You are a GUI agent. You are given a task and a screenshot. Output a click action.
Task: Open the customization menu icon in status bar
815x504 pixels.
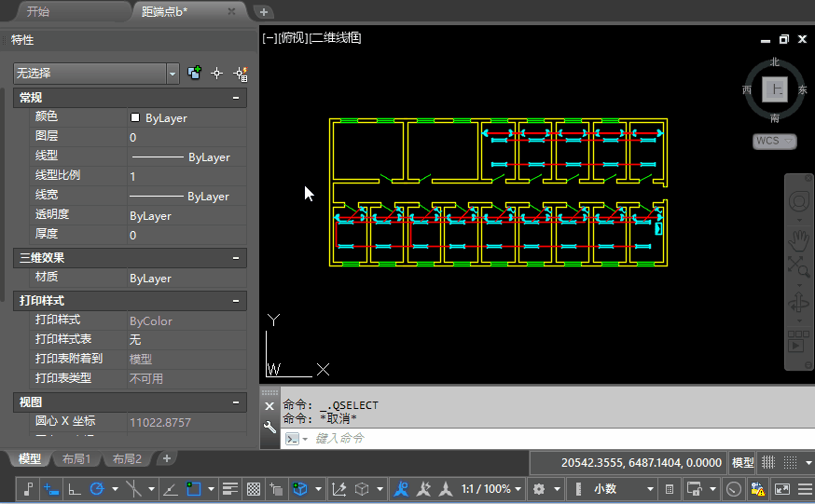805,488
